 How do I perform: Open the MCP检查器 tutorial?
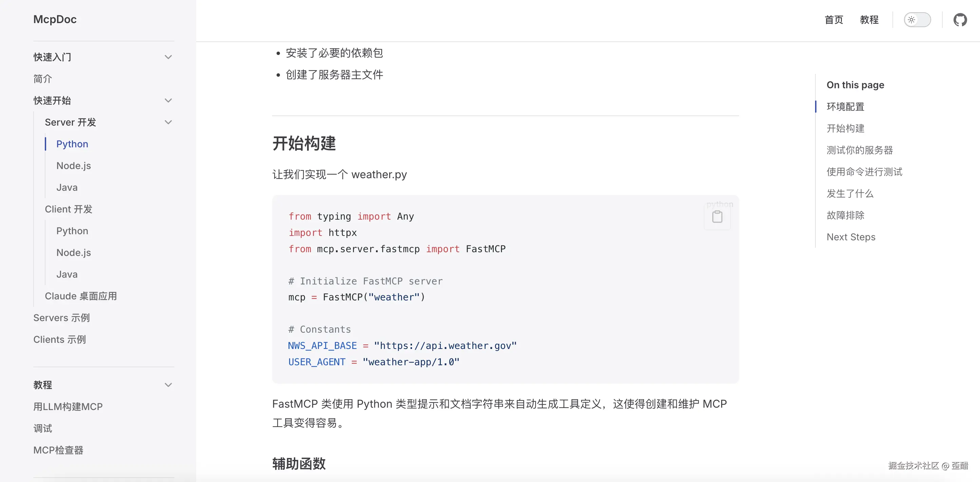(x=58, y=450)
